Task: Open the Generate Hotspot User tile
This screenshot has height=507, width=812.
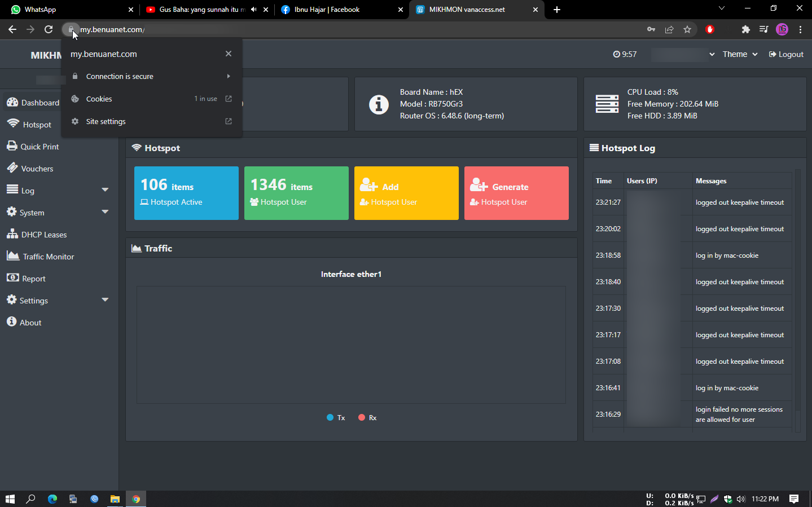Action: 516,193
